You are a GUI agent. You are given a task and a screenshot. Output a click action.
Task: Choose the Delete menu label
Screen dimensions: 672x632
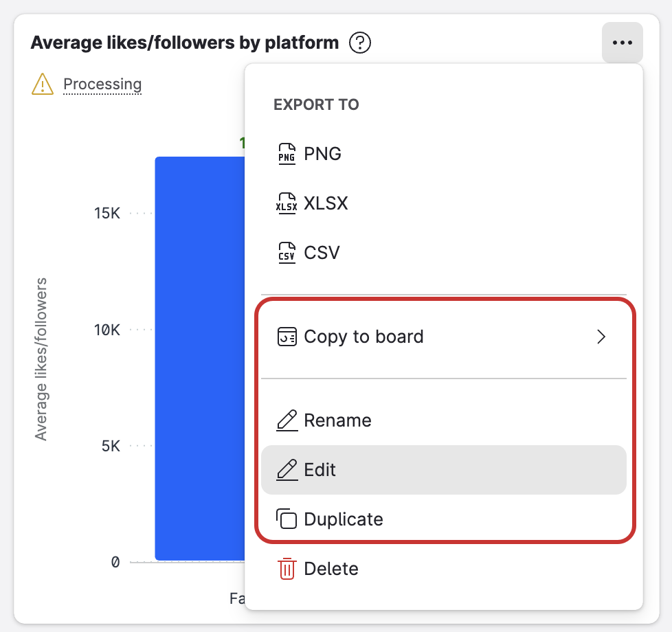[x=331, y=569]
